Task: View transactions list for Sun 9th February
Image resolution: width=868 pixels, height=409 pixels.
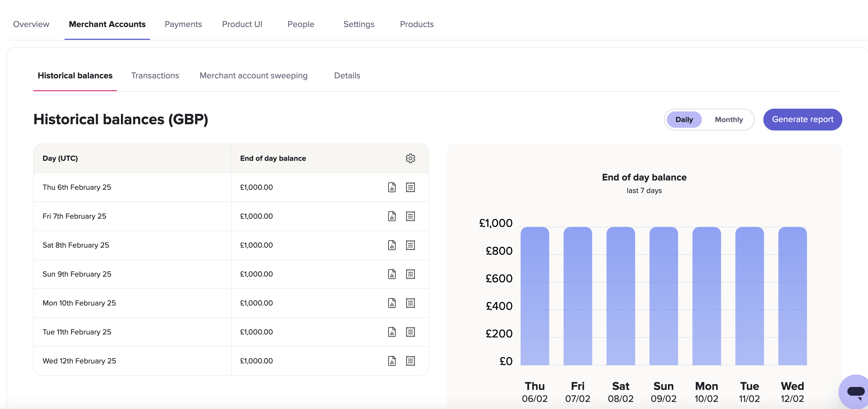Action: pos(410,274)
